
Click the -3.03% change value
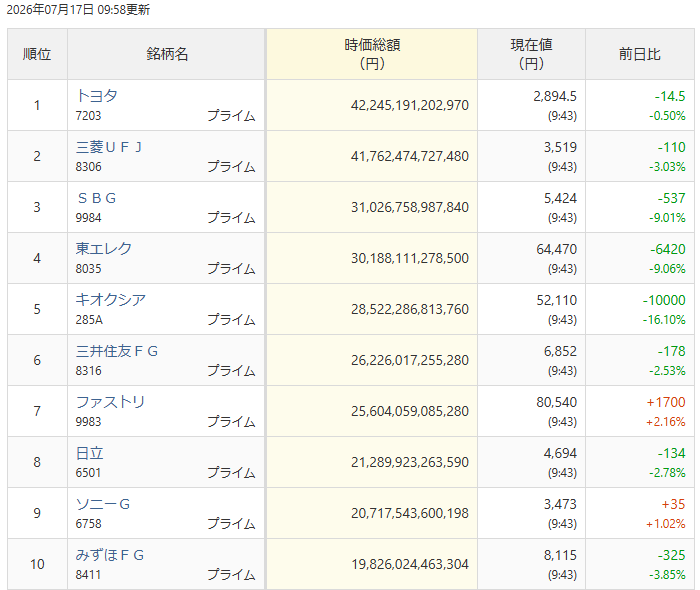667,166
